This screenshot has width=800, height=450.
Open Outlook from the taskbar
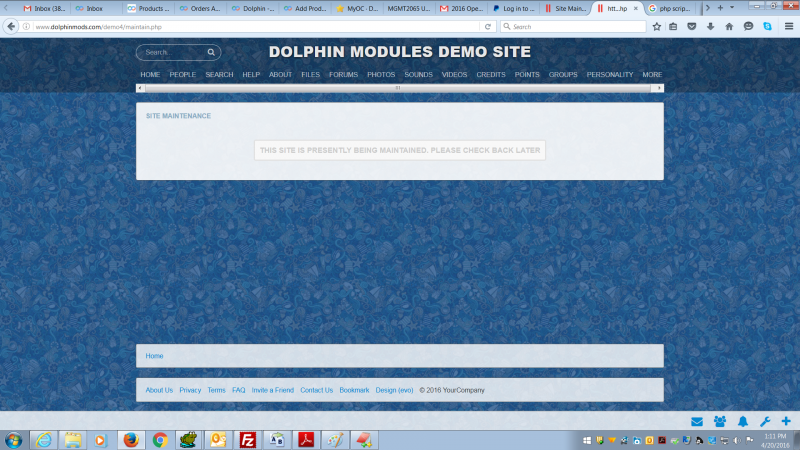point(218,440)
